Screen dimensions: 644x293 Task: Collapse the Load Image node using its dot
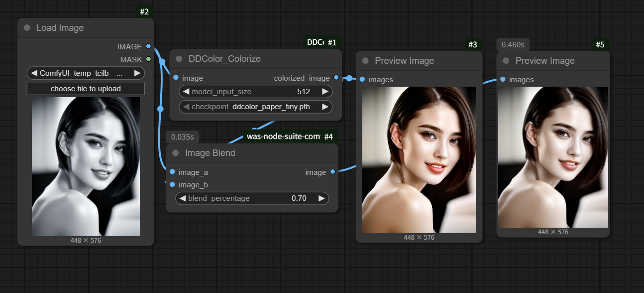coord(27,28)
